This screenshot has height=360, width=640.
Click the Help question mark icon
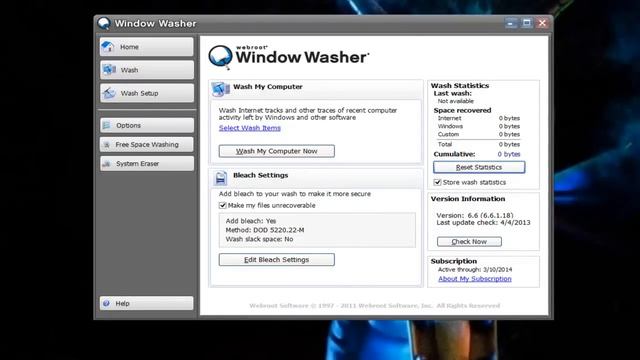107,303
